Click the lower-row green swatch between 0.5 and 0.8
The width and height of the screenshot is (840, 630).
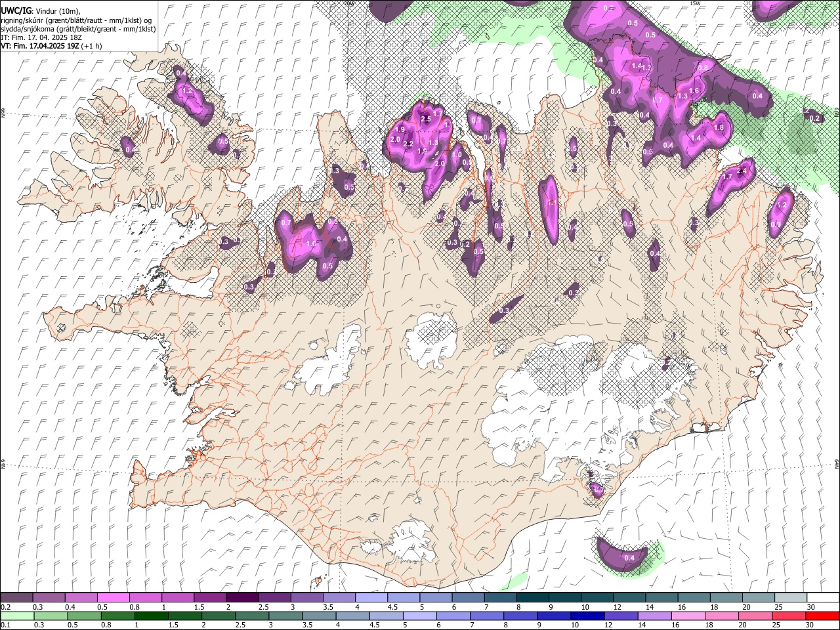[85, 616]
